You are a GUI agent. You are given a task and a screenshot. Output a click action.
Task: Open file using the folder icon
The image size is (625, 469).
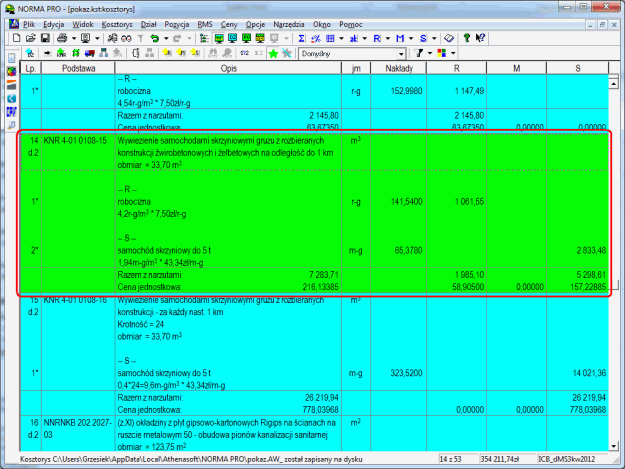[31, 36]
